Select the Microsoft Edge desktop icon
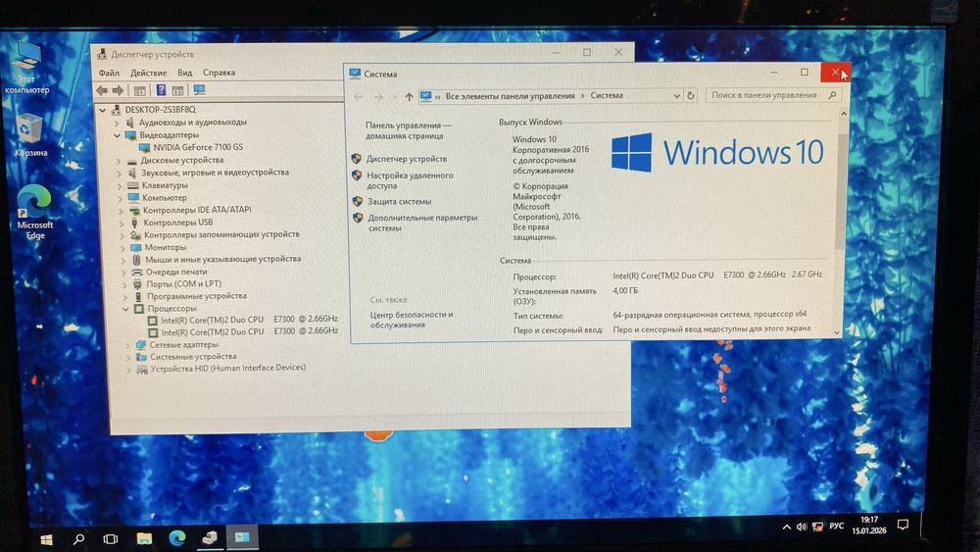The height and width of the screenshot is (552, 980). pos(35,212)
